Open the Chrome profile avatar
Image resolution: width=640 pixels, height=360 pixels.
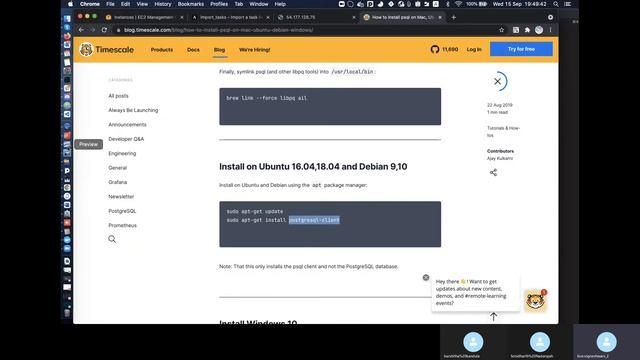[x=539, y=30]
